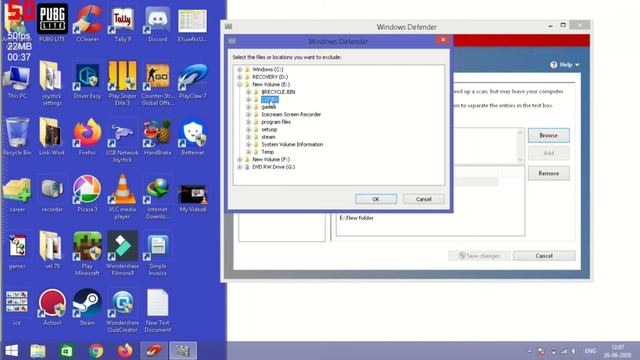Viewport: 640px width, 360px height.
Task: Confirm selection with the OK button
Action: pyautogui.click(x=376, y=199)
